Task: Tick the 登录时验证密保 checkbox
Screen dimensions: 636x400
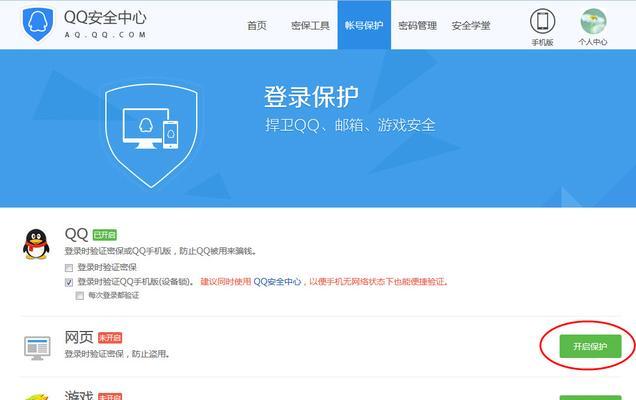Action: click(x=69, y=268)
